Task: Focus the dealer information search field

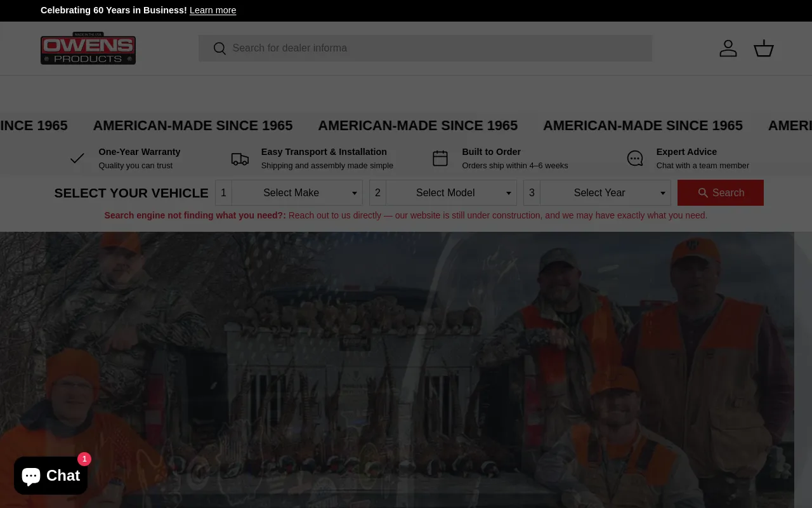Action: pyautogui.click(x=438, y=48)
